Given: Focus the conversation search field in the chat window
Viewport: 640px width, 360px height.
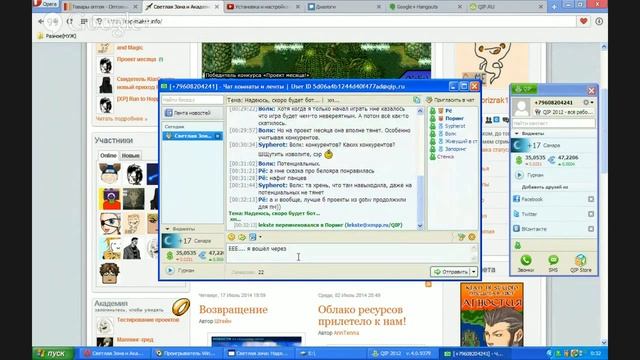Looking at the screenshot, I should (x=192, y=100).
